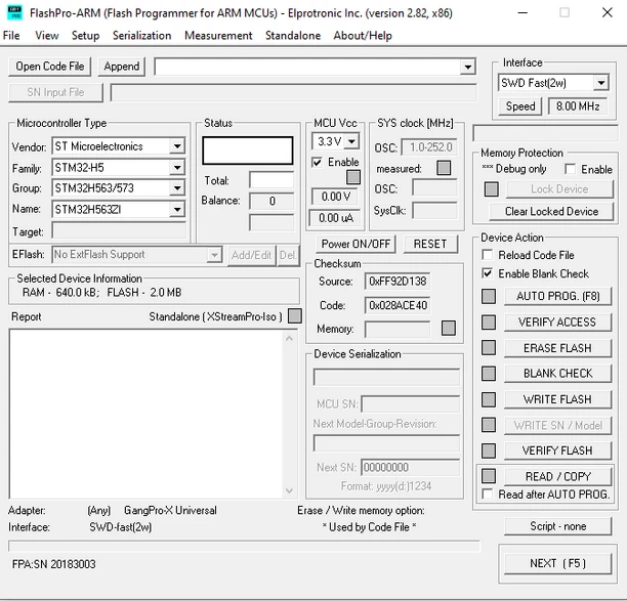Toggle the MCU Vcc Enable checkbox
Viewport: 627px width, 601px height.
[x=317, y=162]
